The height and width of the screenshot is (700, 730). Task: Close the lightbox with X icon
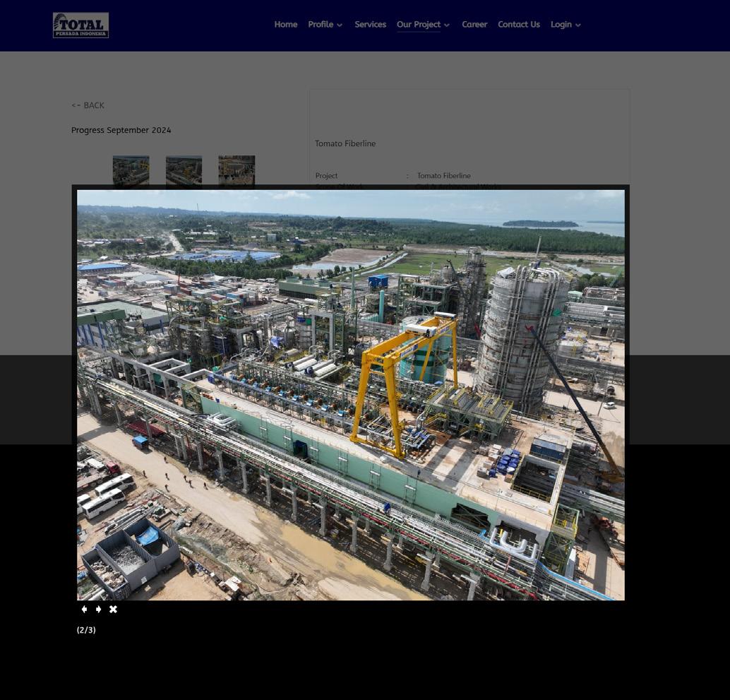113,609
